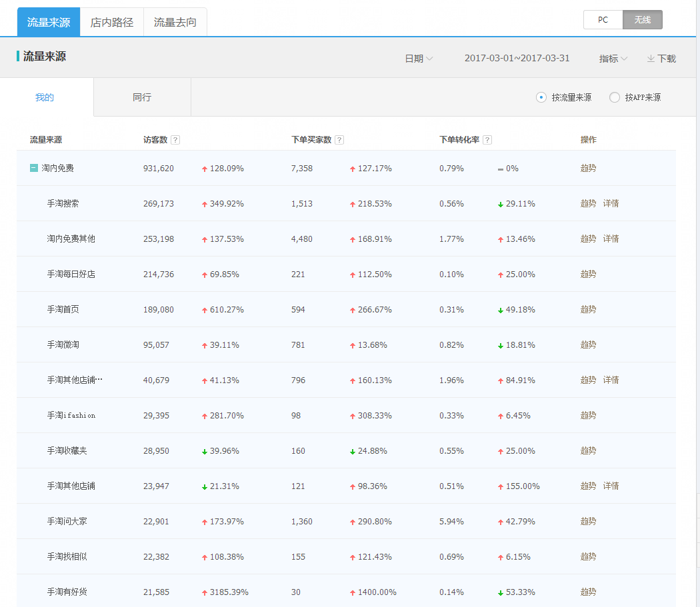The width and height of the screenshot is (700, 607).
Task: Click the help icon beside 访客数
Action: pyautogui.click(x=175, y=140)
